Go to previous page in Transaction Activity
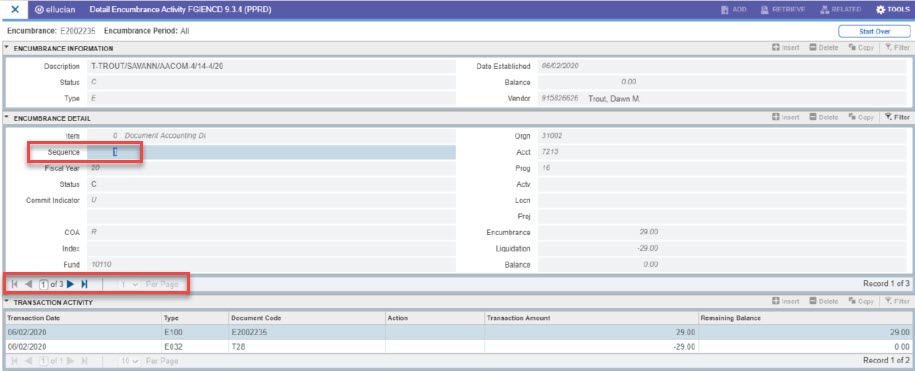 [x=28, y=361]
